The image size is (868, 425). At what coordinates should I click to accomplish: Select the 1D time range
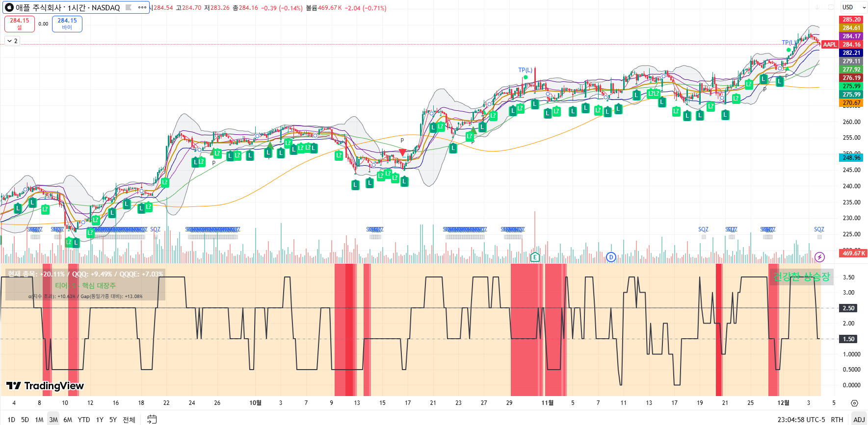pyautogui.click(x=11, y=420)
